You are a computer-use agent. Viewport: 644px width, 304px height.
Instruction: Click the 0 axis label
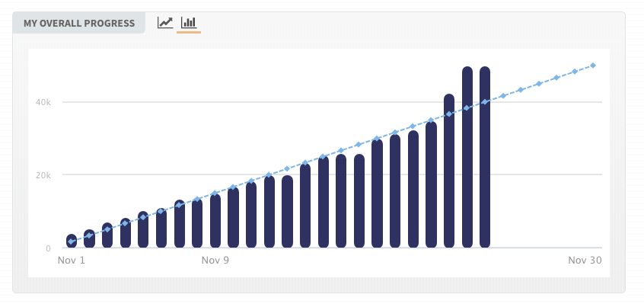[x=48, y=248]
